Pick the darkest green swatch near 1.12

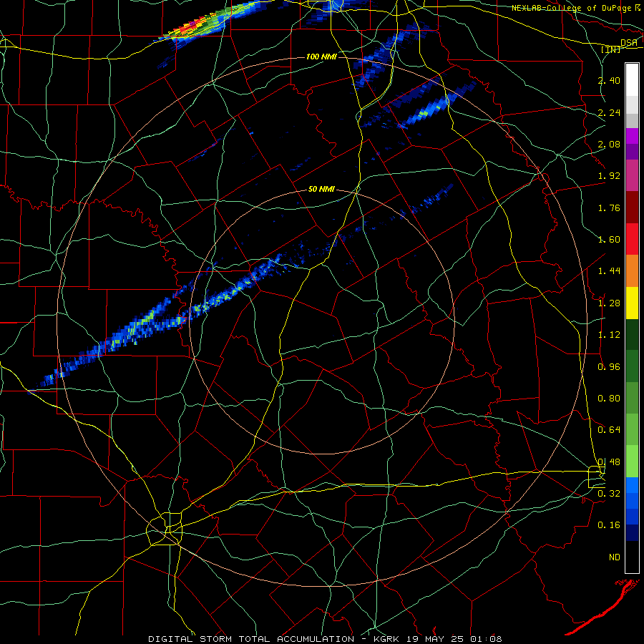tap(632, 334)
